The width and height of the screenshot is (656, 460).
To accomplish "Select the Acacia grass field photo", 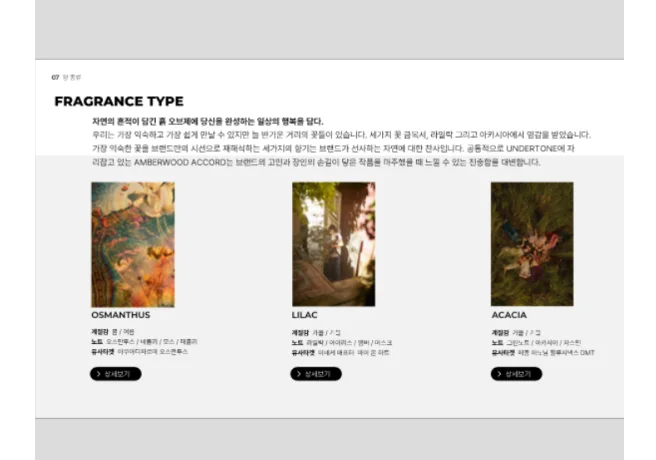I will (532, 244).
